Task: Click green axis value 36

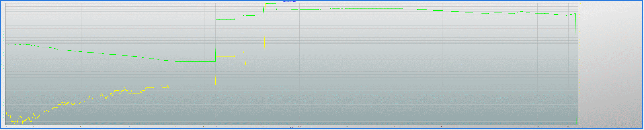Action: tap(3, 112)
